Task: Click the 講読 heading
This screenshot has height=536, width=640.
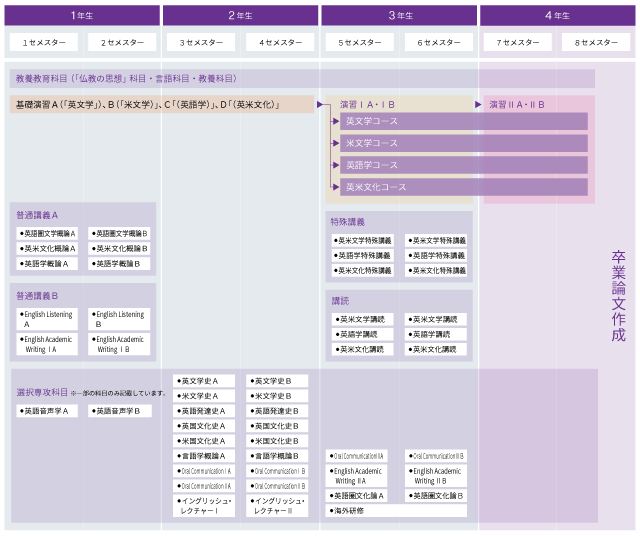Action: pos(340,301)
